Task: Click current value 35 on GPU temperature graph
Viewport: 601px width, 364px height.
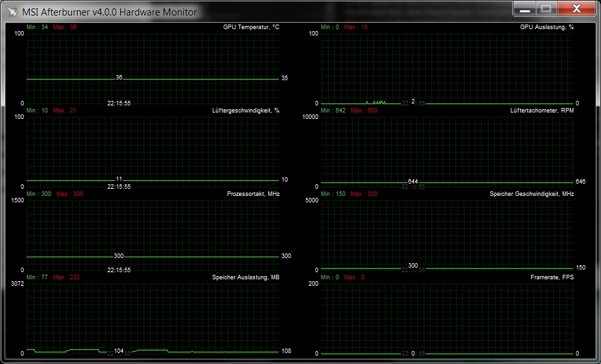Action: (x=285, y=78)
